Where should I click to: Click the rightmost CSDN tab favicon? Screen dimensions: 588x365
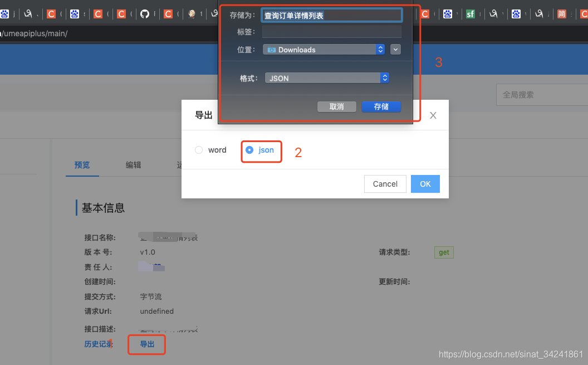[x=585, y=13]
